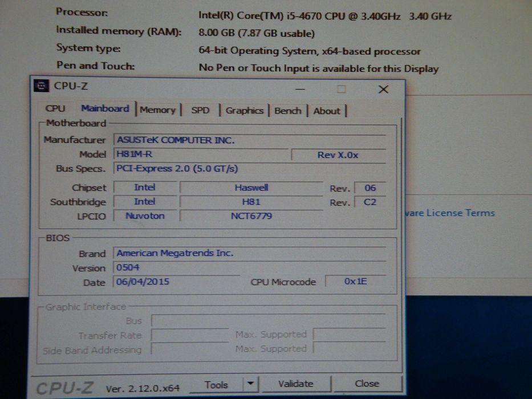Viewport: 532px width, 399px height.
Task: Click the disabled maximize box of CPU-Z
Action: 342,89
